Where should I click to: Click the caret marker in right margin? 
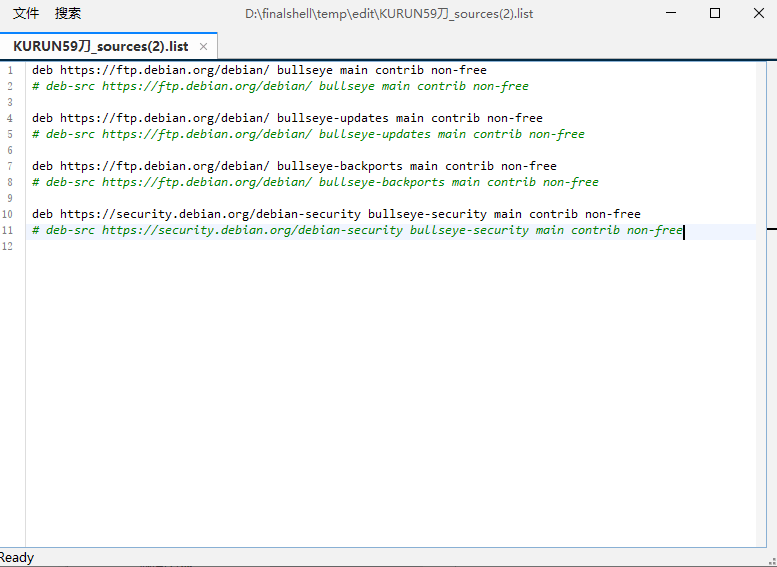tap(771, 230)
